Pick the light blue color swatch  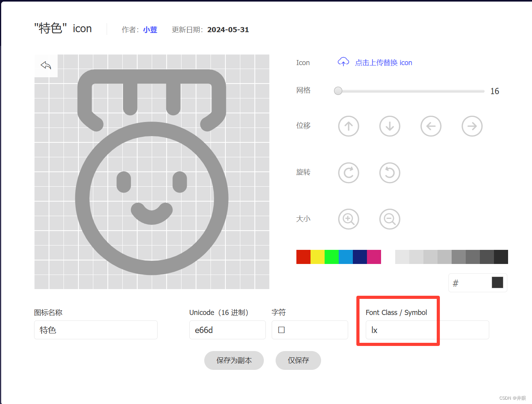pos(346,257)
